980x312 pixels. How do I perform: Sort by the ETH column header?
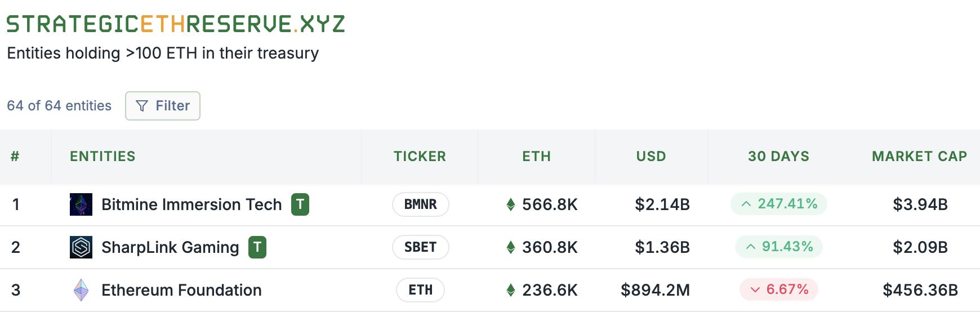point(536,157)
